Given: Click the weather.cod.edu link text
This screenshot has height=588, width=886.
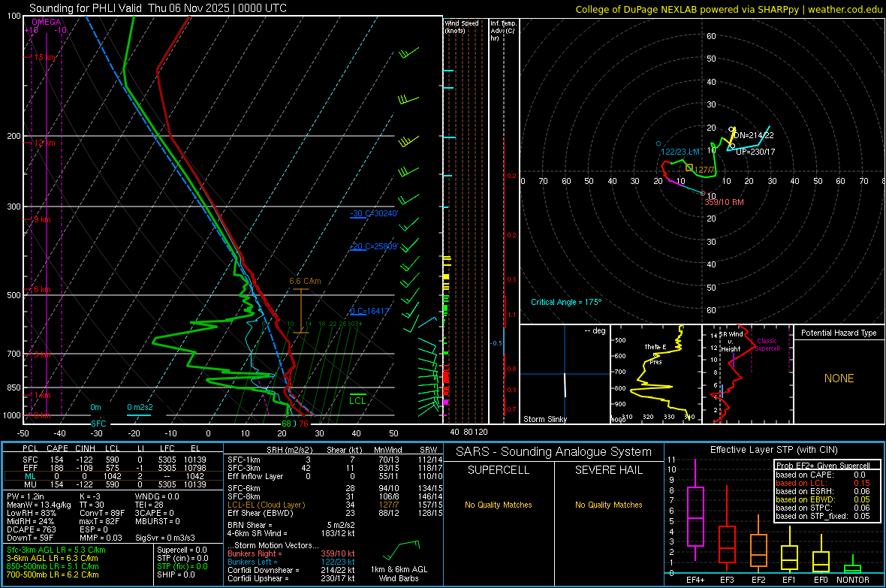Looking at the screenshot, I should point(845,9).
